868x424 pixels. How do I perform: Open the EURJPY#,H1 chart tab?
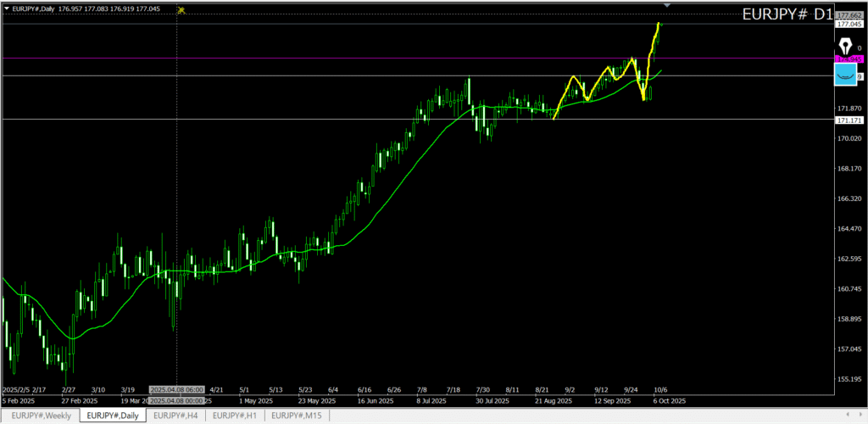pyautogui.click(x=235, y=415)
